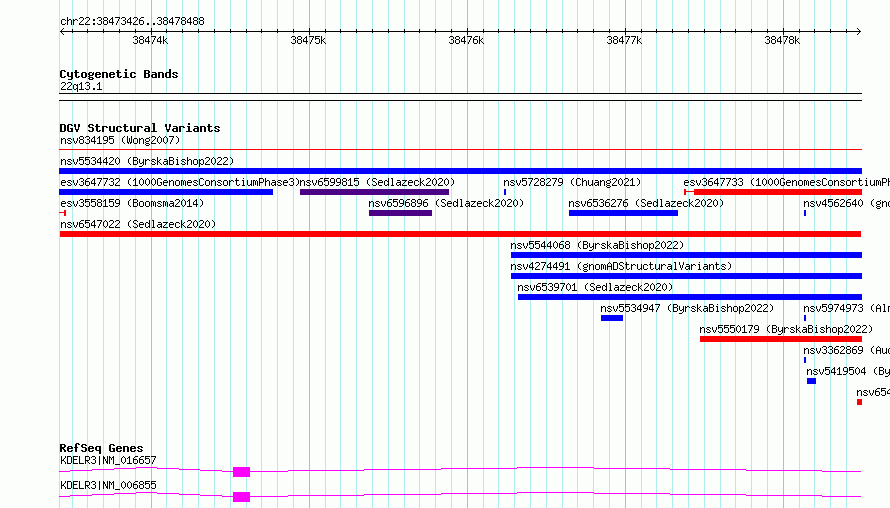Select the 22q13.1 cytogenetic band label
The width and height of the screenshot is (890, 508).
point(81,86)
